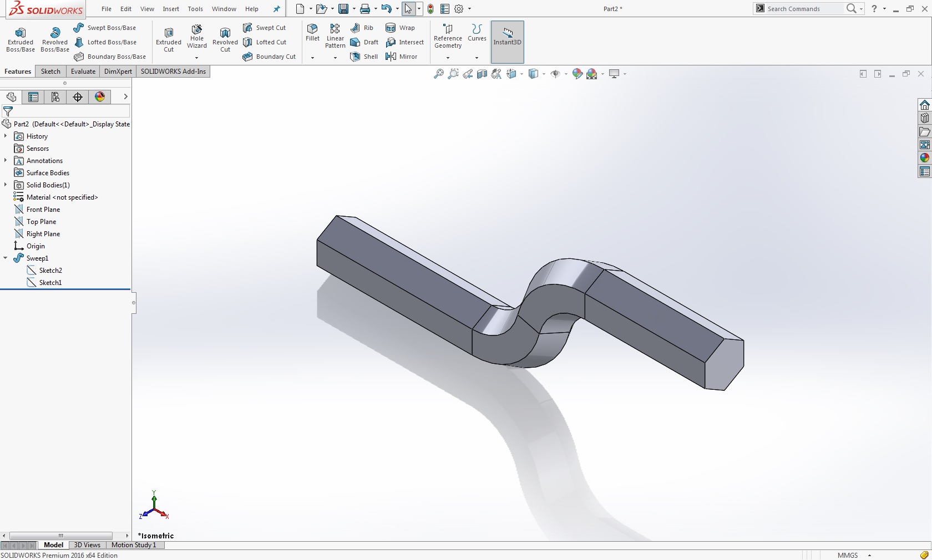The image size is (932, 560).
Task: Click the Linear Pattern icon
Action: [x=335, y=35]
